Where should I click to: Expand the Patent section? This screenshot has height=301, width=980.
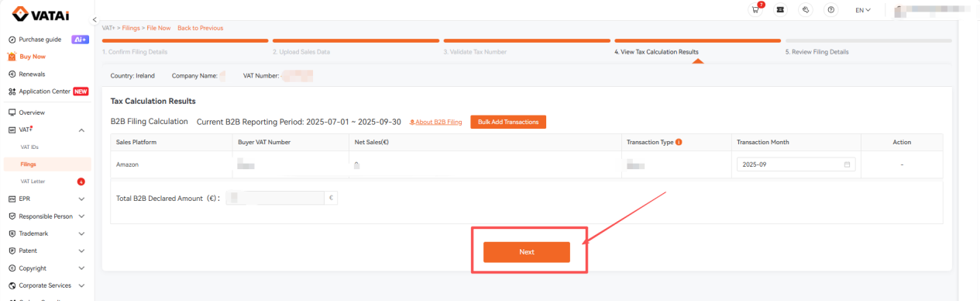pos(81,251)
